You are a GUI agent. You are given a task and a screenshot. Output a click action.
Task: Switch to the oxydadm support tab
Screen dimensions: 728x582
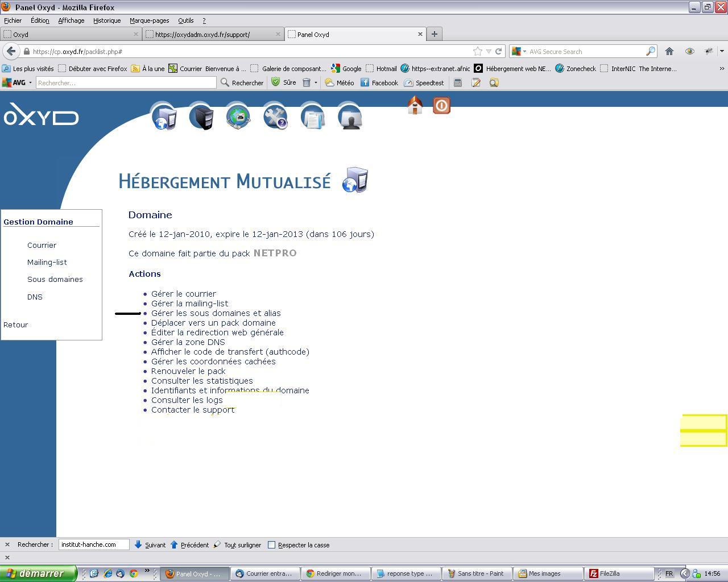pyautogui.click(x=213, y=34)
